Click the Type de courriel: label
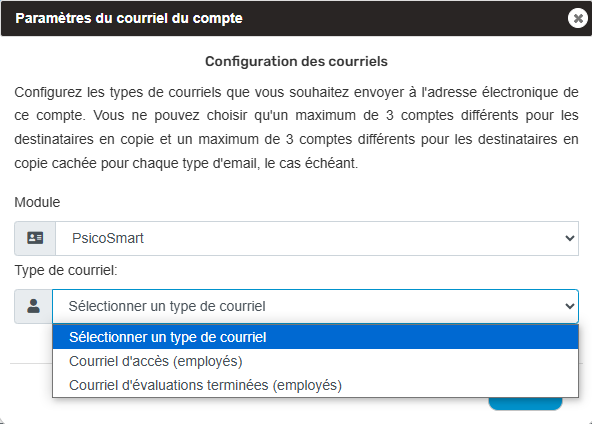Screen dimensions: 592x424 (x=66, y=270)
